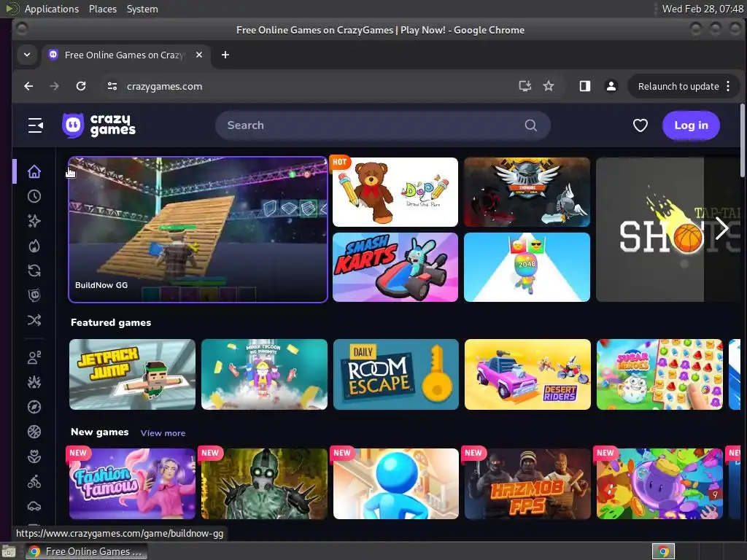The width and height of the screenshot is (747, 560).
Task: Open Tap-Tap Shots basketball game
Action: point(668,230)
